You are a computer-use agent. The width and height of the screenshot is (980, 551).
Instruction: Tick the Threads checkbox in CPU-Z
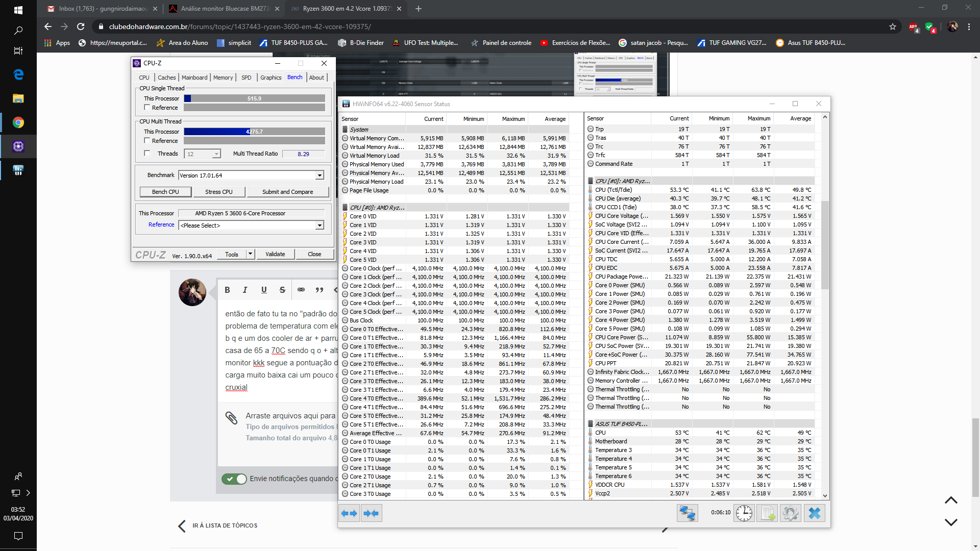(147, 154)
